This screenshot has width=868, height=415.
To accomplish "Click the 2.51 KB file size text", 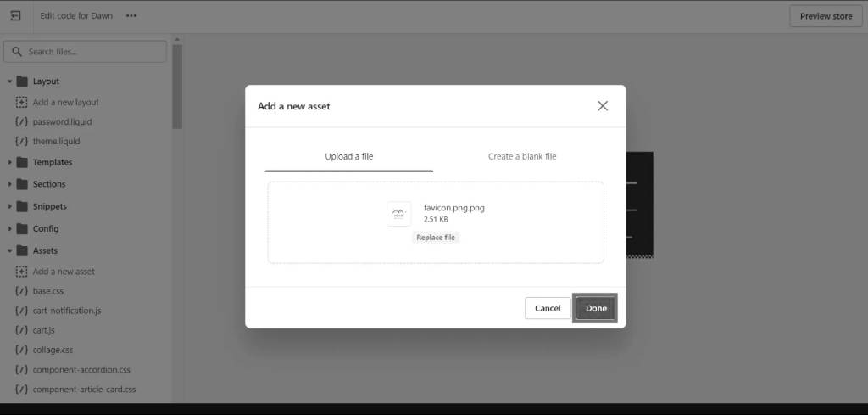I will 436,220.
